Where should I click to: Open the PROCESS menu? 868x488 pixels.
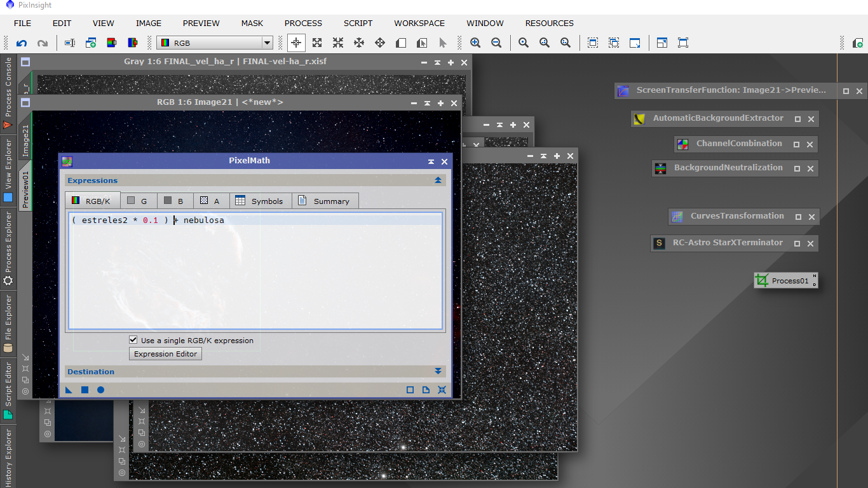pos(303,23)
